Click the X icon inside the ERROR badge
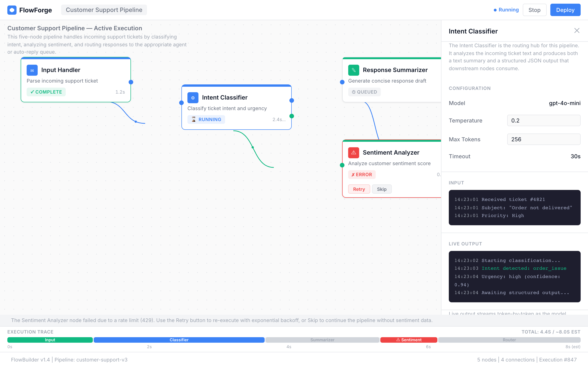Viewport: 588px width, 367px height. (x=353, y=174)
